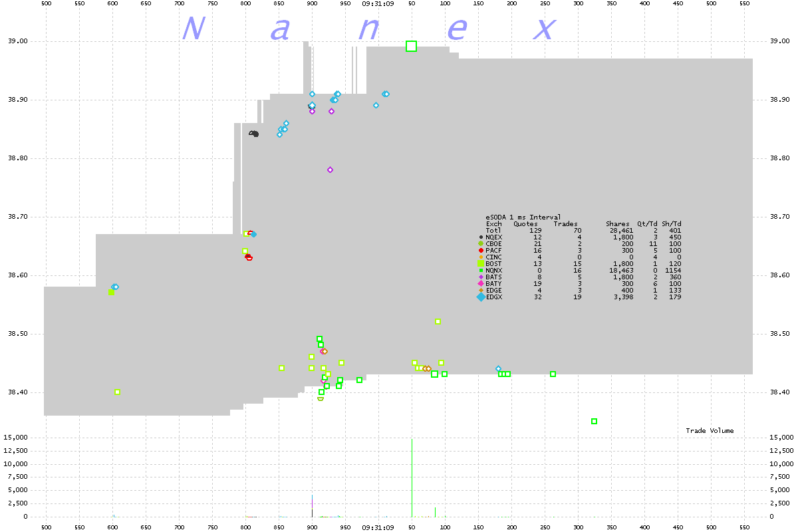Click the "Totl" row label

point(494,230)
